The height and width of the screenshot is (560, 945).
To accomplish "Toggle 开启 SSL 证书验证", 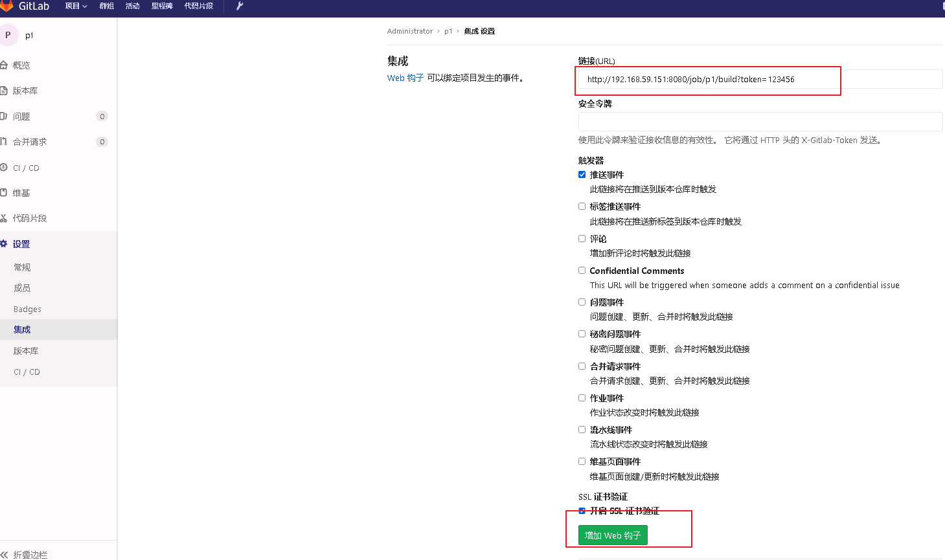I will point(582,511).
